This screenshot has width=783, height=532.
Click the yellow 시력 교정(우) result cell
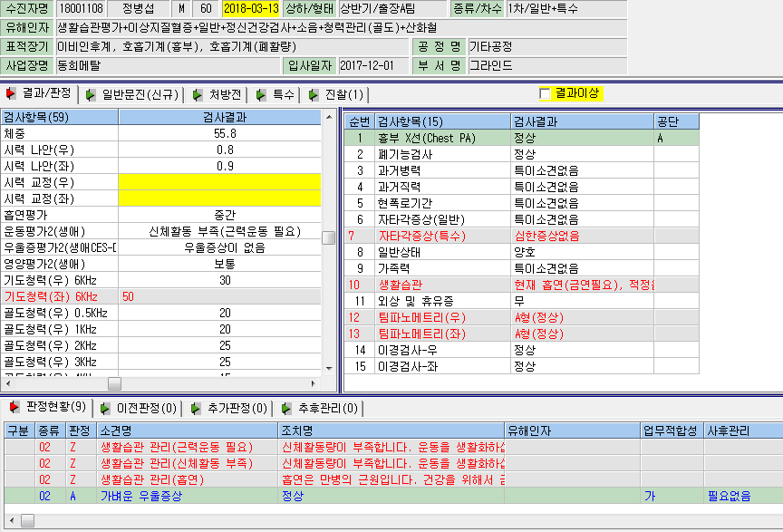coord(219,182)
